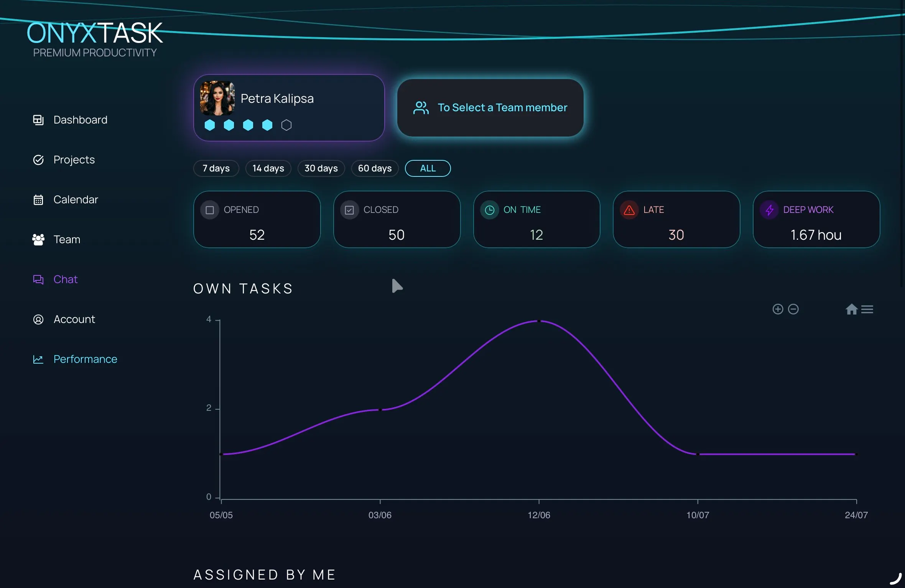Click the Performance chart icon
This screenshot has width=905, height=588.
(38, 359)
